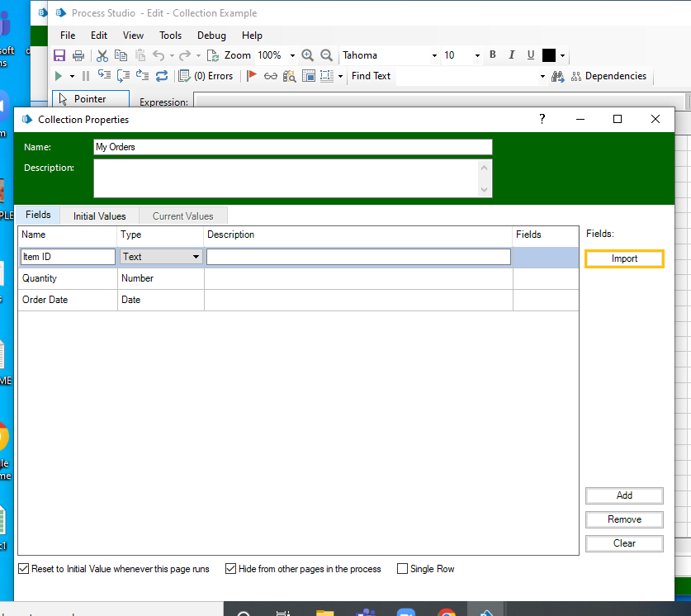Click the Cut scissors icon
The image size is (691, 616).
(102, 55)
